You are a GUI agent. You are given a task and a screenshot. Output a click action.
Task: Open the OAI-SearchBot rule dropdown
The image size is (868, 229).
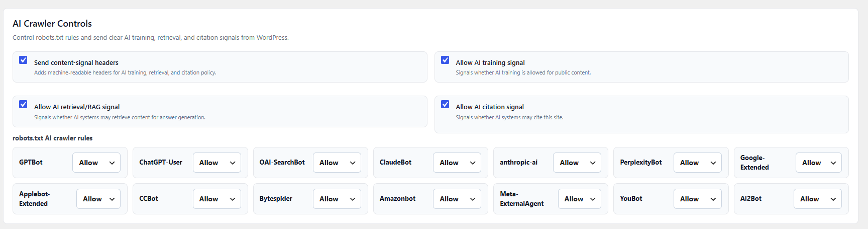click(x=337, y=163)
